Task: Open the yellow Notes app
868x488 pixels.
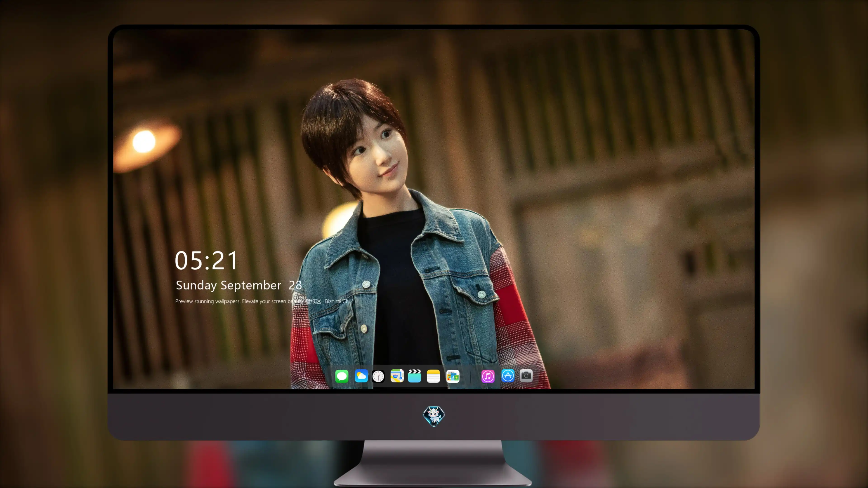Action: [x=433, y=376]
